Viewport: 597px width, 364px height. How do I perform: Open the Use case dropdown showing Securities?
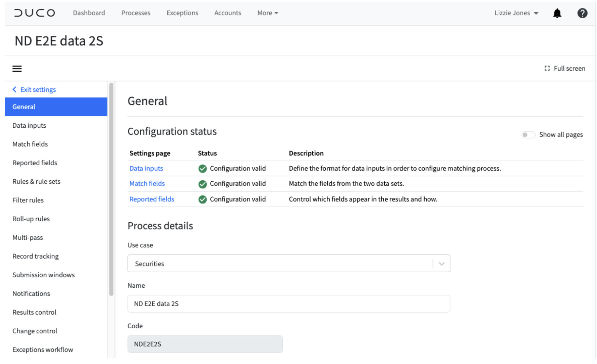[441, 263]
